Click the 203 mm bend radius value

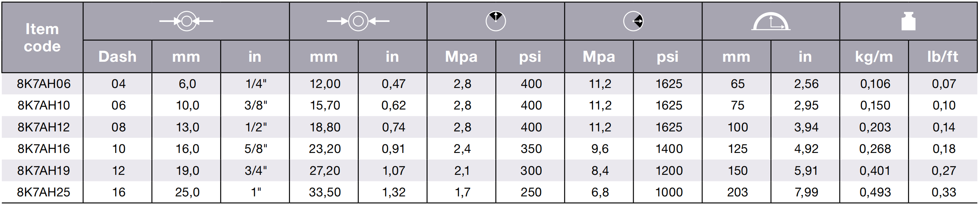(737, 192)
